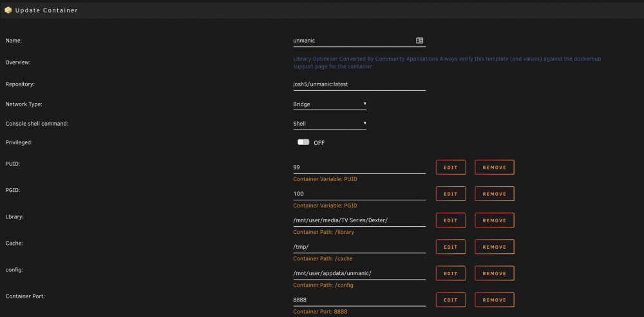Click the template card icon in Name field

coord(419,41)
